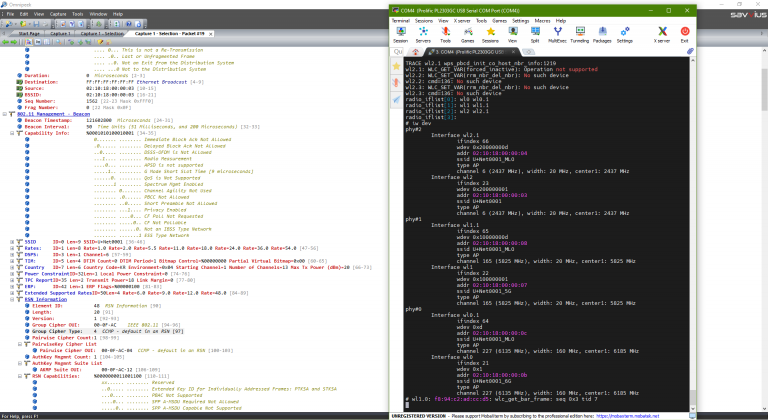The width and height of the screenshot is (768, 420).
Task: Close the Packet #19 tab
Action: point(211,34)
